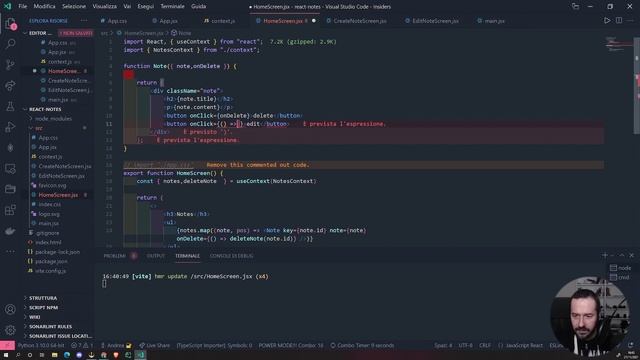Screen dimensions: 640x360
Task: Open File Explorer from taskbar
Action: point(54,355)
